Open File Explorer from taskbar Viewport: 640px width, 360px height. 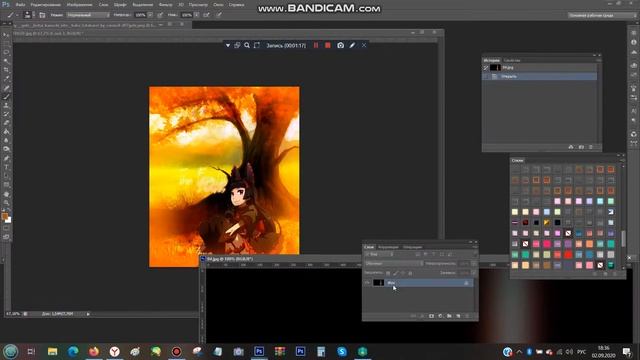point(52,351)
